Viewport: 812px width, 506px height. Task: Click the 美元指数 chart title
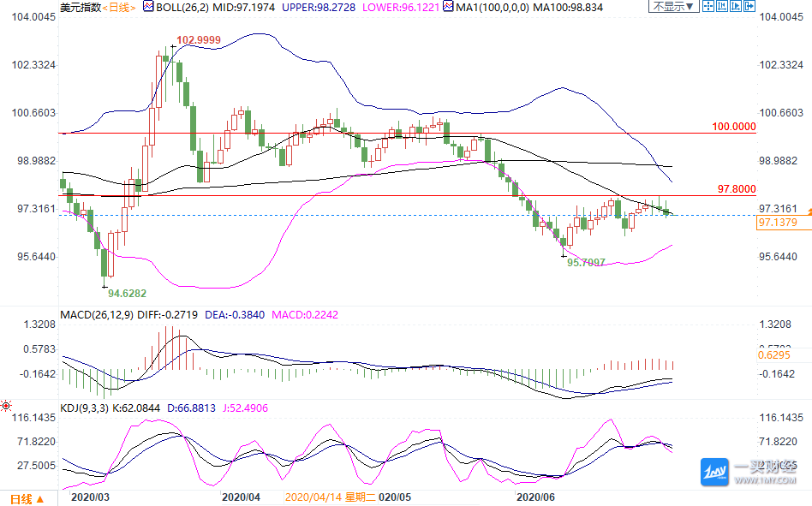coord(81,7)
